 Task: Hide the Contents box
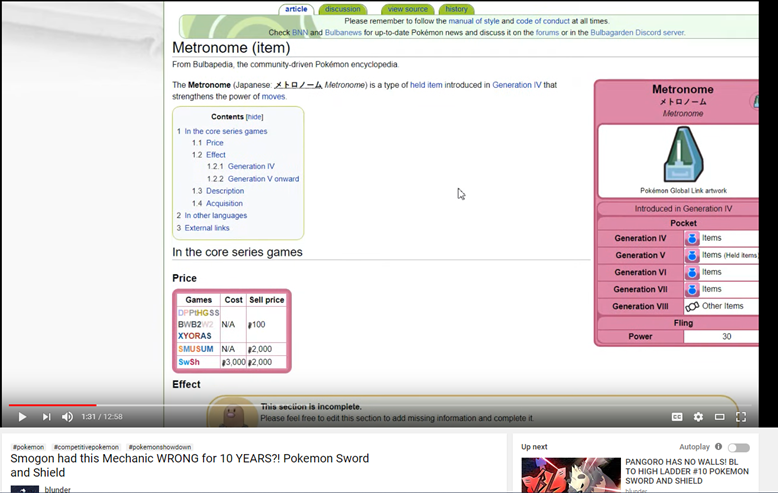tap(255, 117)
